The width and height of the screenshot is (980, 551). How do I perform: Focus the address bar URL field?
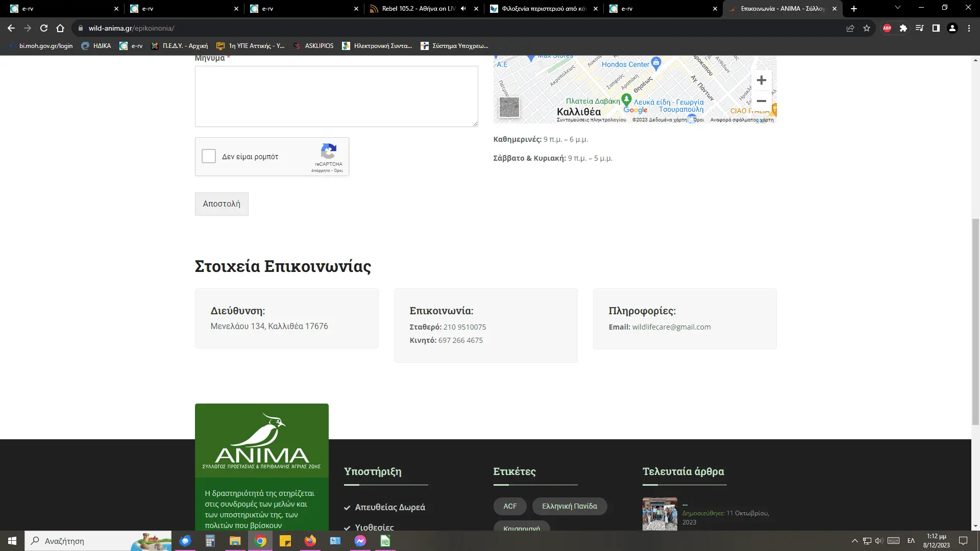459,28
